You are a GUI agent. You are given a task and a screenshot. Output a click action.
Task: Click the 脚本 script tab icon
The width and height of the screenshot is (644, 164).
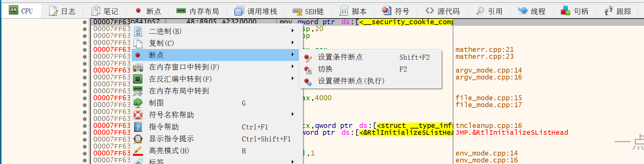344,11
